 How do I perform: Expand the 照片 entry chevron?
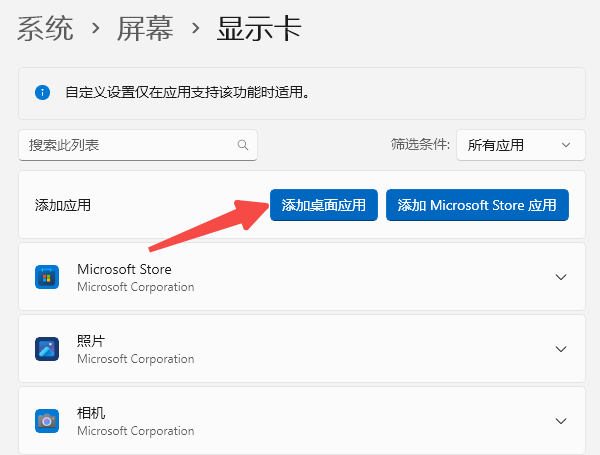(x=561, y=349)
